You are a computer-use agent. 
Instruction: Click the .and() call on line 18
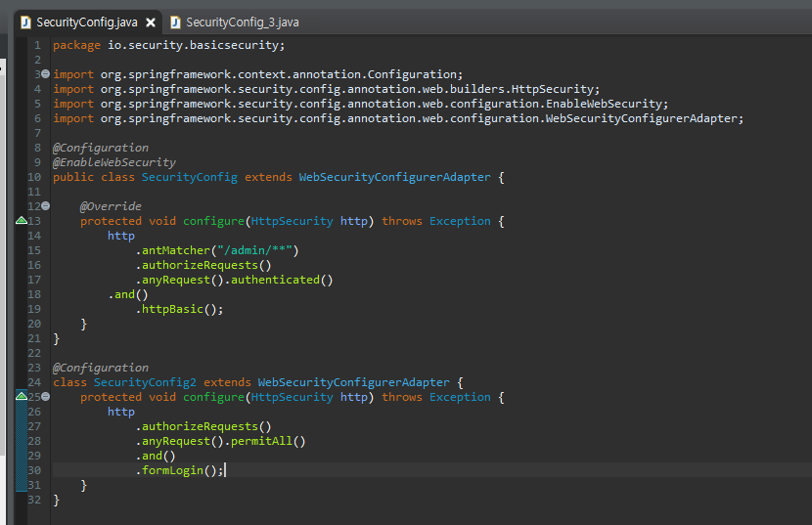[128, 294]
